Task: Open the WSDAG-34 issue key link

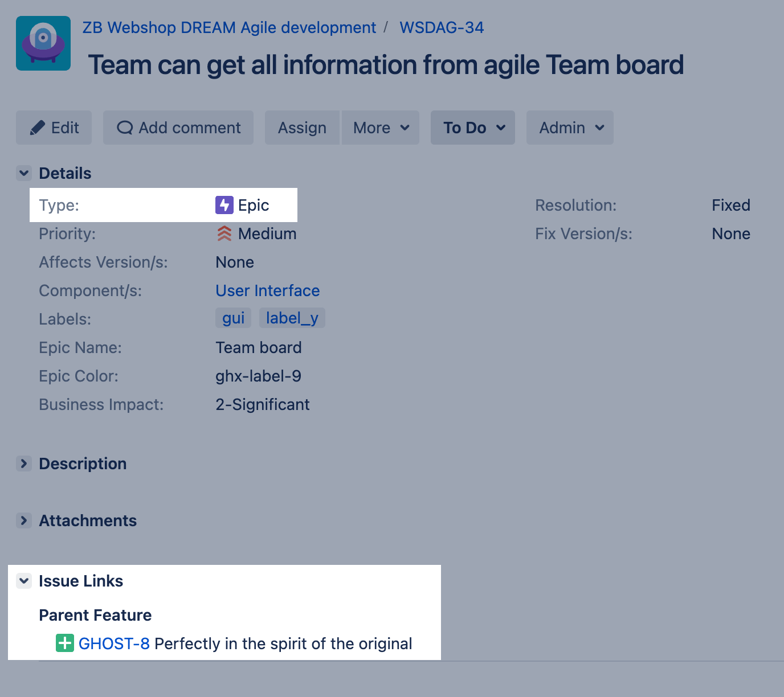Action: 442,27
